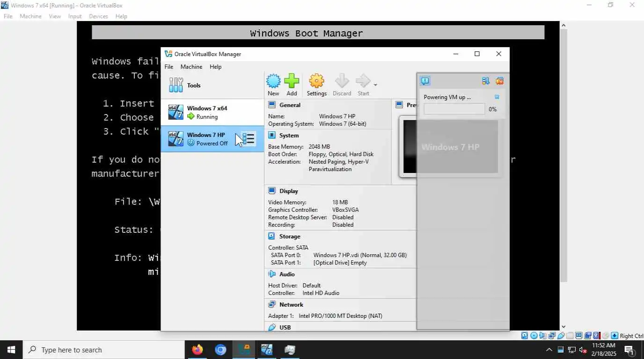Screen dimensions: 644x359
Task: Select Windows 7 x64 running machine
Action: click(x=212, y=112)
